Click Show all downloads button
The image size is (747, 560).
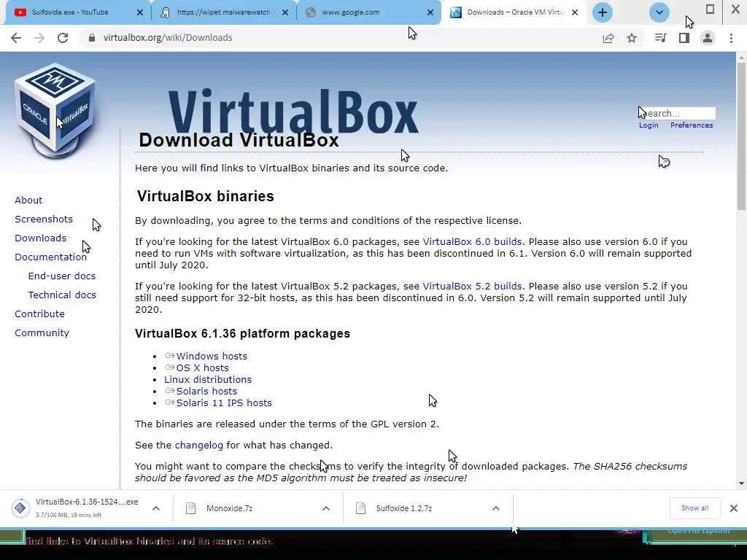point(694,508)
